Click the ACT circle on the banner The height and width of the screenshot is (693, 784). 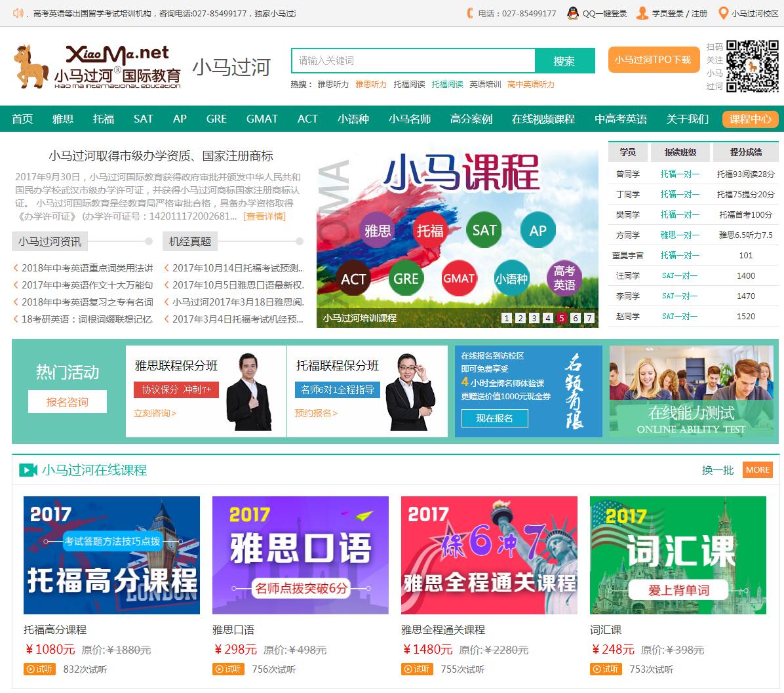tap(353, 279)
